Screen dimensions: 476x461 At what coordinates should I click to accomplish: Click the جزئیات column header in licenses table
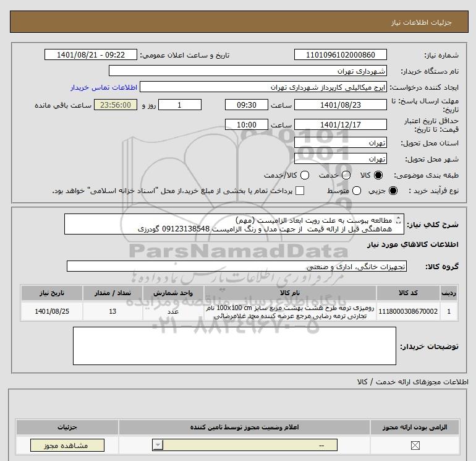tap(67, 427)
